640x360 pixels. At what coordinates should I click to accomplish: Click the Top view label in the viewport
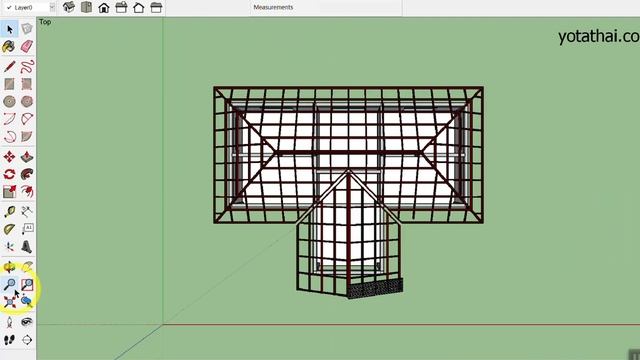pyautogui.click(x=45, y=22)
